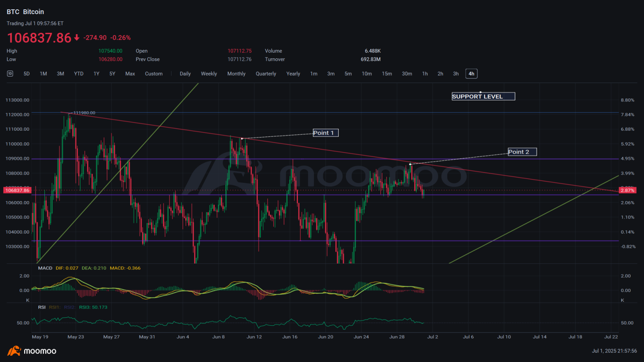Click the SUPPORT LEVEL label box
644x362 pixels.
483,96
